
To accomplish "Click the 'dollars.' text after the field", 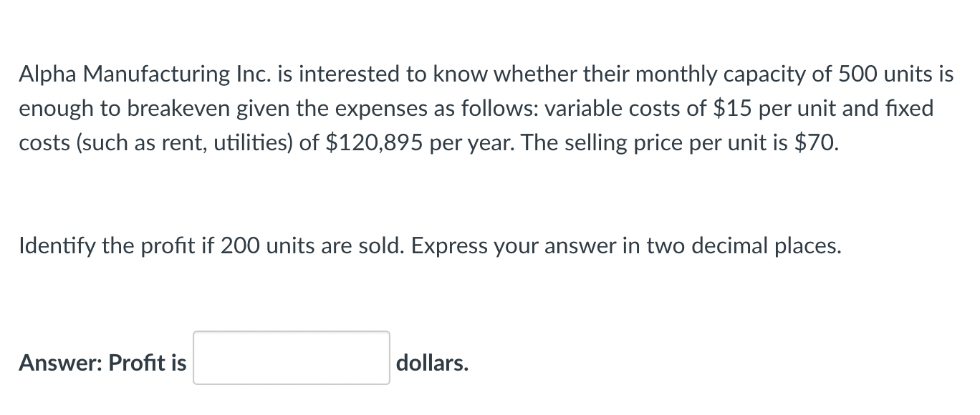I will coord(433,363).
